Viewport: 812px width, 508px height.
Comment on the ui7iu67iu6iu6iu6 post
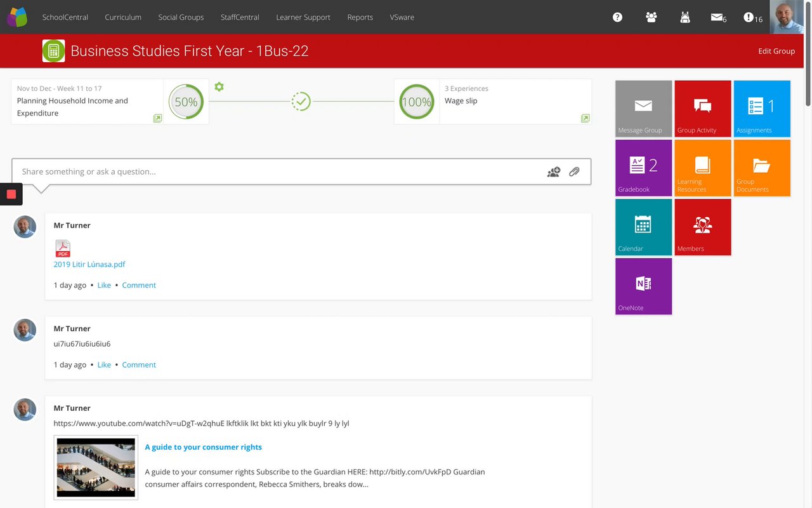[139, 364]
